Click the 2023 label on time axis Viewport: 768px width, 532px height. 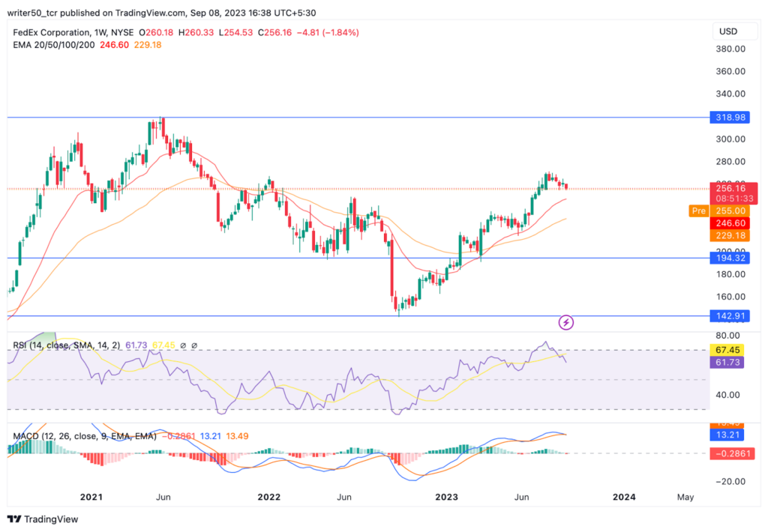tap(447, 498)
